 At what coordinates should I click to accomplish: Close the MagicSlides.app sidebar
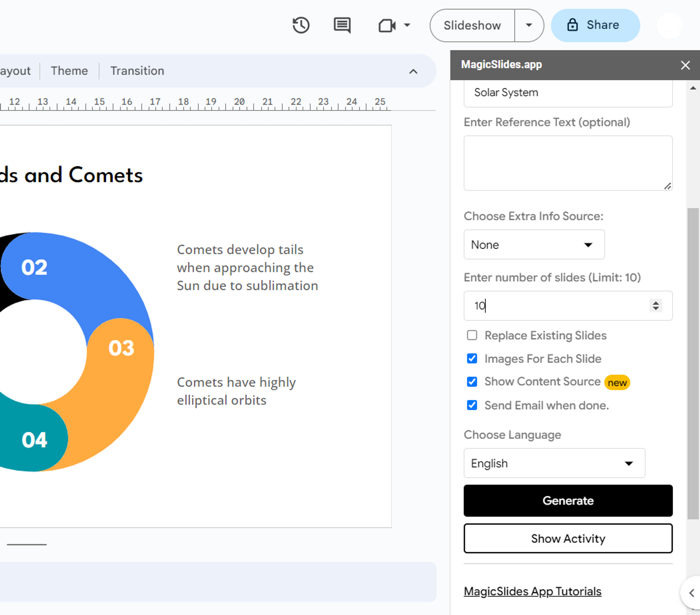tap(685, 65)
